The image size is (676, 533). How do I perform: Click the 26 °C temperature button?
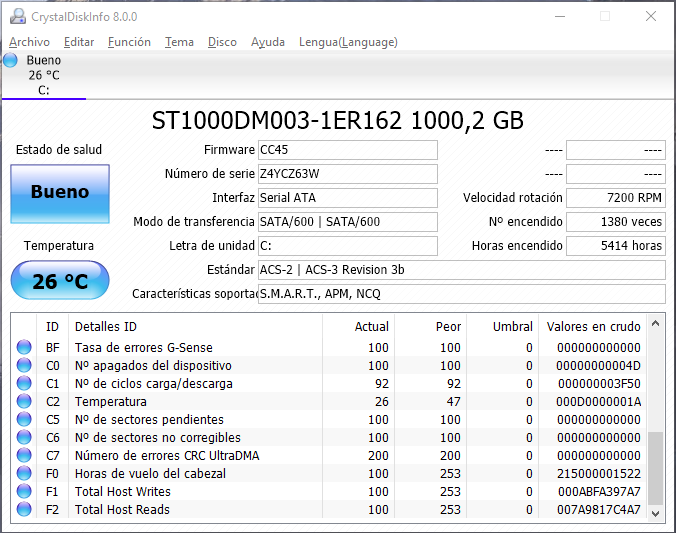59,281
